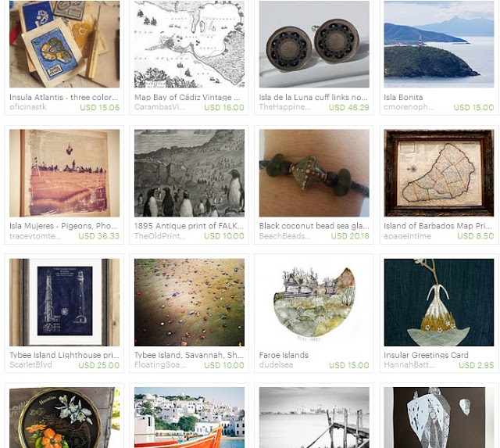500x448 pixels.
Task: Open the ScarletBlvd seller link
Action: pos(30,364)
